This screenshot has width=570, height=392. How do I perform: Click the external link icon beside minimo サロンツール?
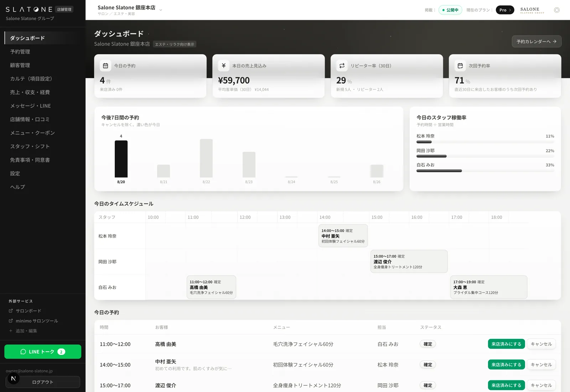click(x=11, y=321)
